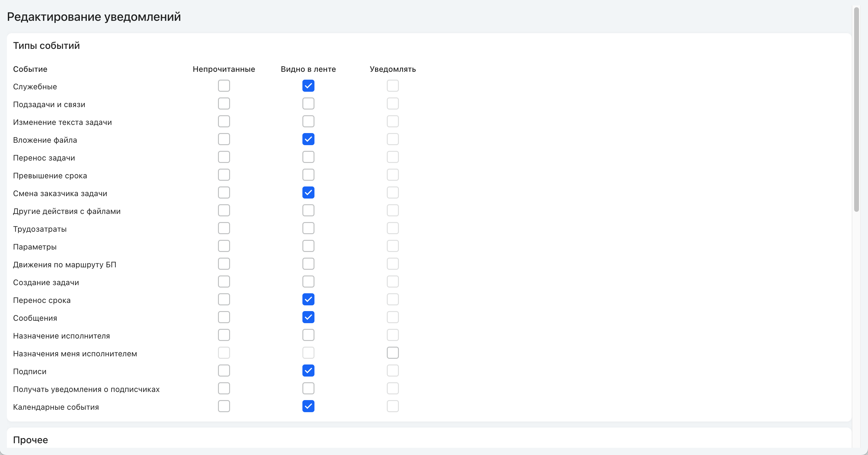Uncheck Видно в ленте for Вложение файла

[308, 139]
